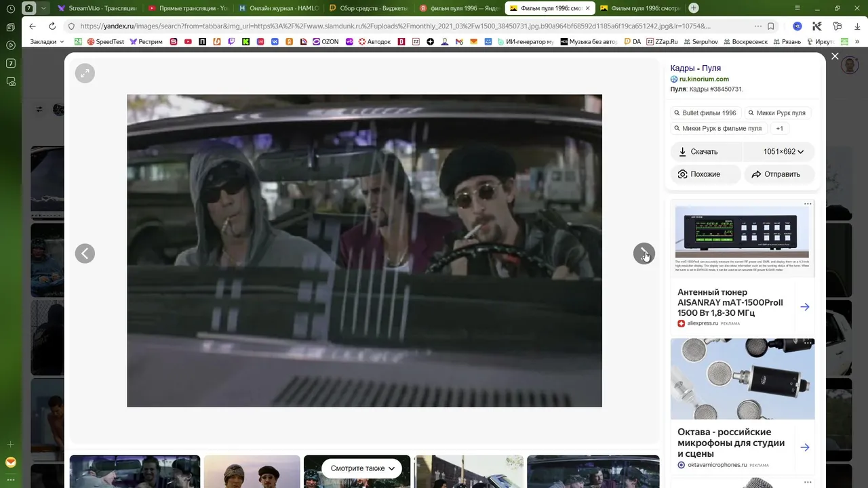The width and height of the screenshot is (868, 488).
Task: Switch to the фильм пуля 1996 Яндекс tab
Action: [x=459, y=8]
